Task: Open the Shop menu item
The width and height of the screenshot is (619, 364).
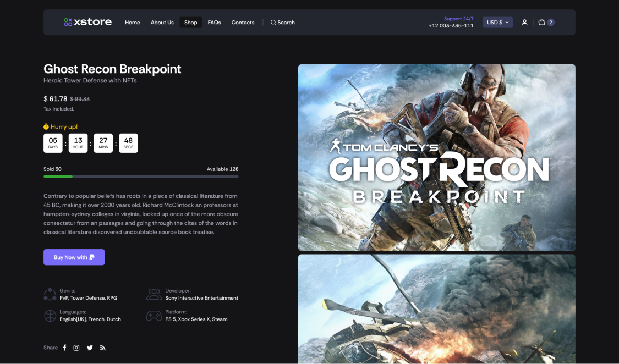Action: (190, 23)
